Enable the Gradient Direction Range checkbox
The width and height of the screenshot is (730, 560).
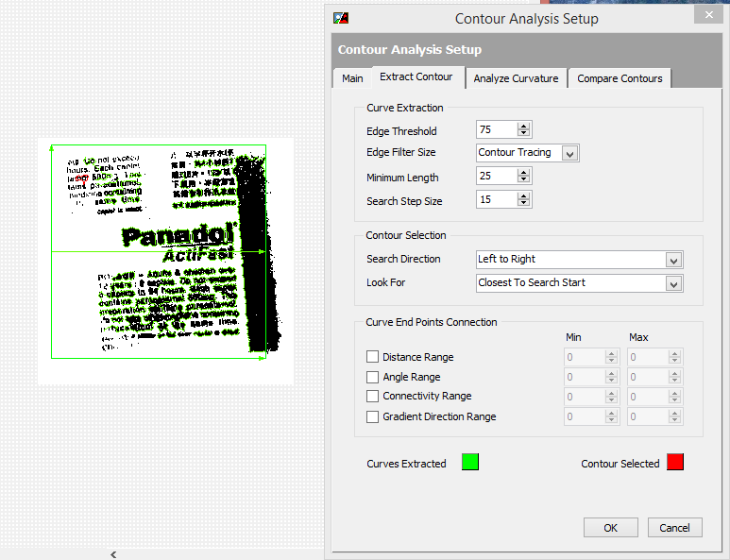[x=372, y=416]
